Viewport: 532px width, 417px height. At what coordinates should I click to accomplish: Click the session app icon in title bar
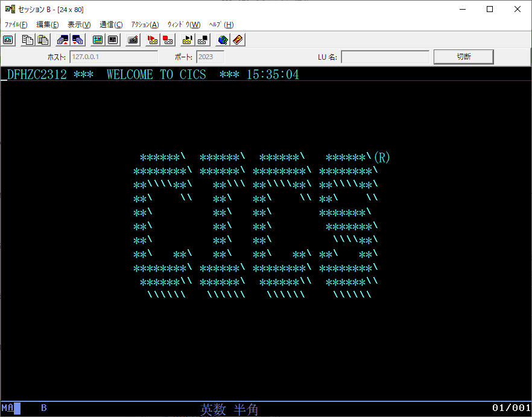point(10,9)
